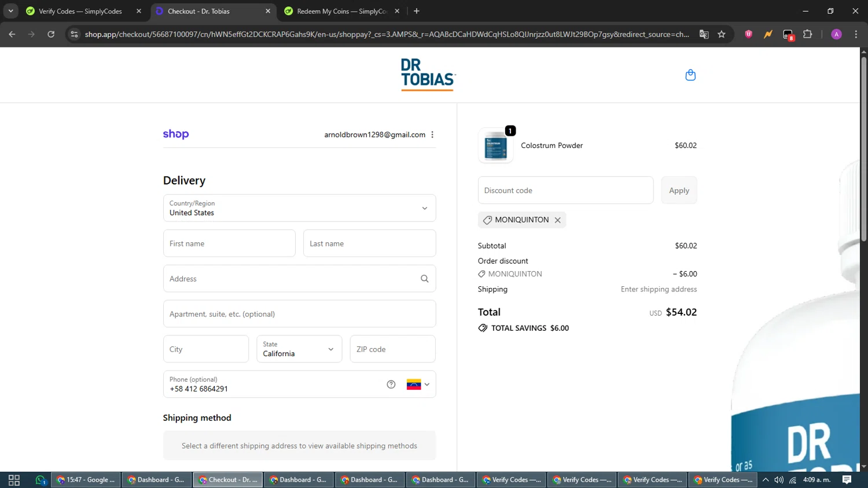
Task: Click the Shop pay logo
Action: (176, 134)
